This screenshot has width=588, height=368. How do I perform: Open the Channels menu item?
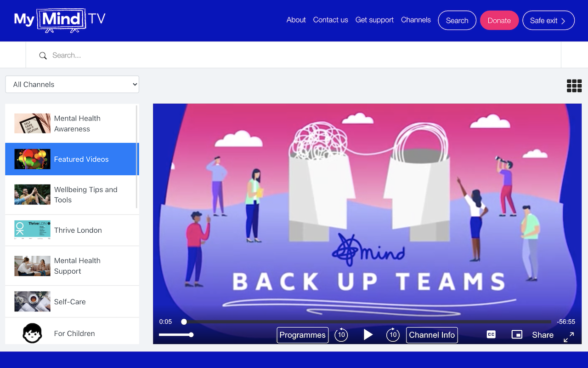tap(416, 20)
